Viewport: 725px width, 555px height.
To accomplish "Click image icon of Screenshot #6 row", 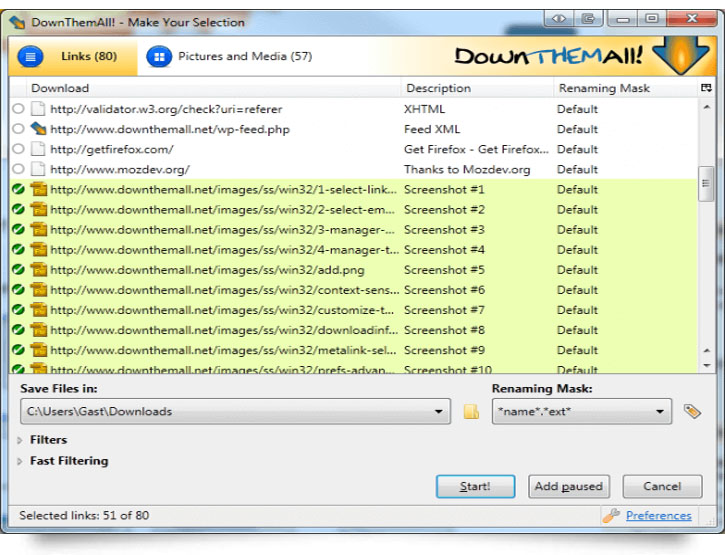I will 39,290.
